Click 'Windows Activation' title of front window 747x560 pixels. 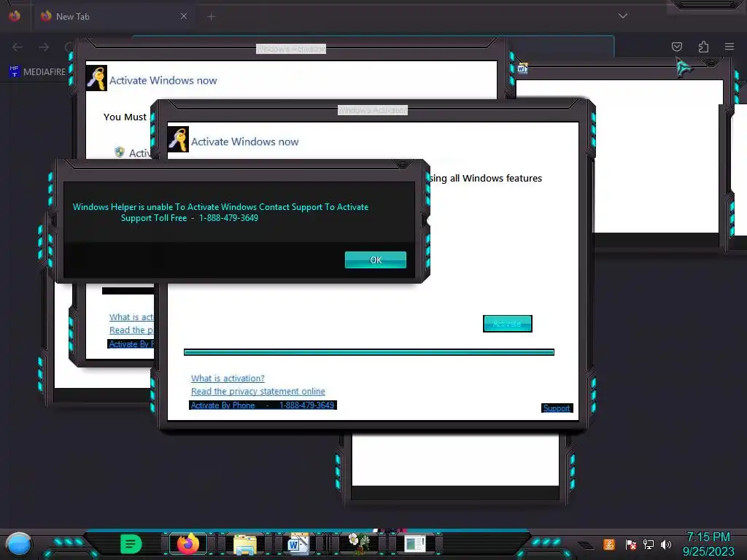[x=373, y=110]
